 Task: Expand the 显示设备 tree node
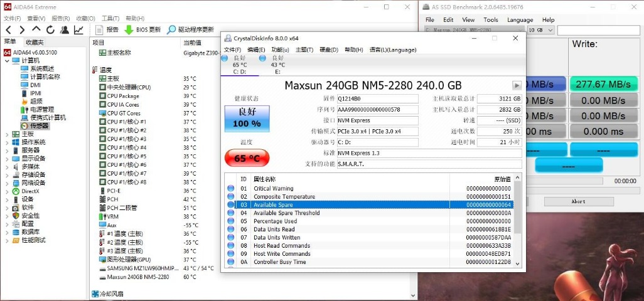tap(7, 159)
